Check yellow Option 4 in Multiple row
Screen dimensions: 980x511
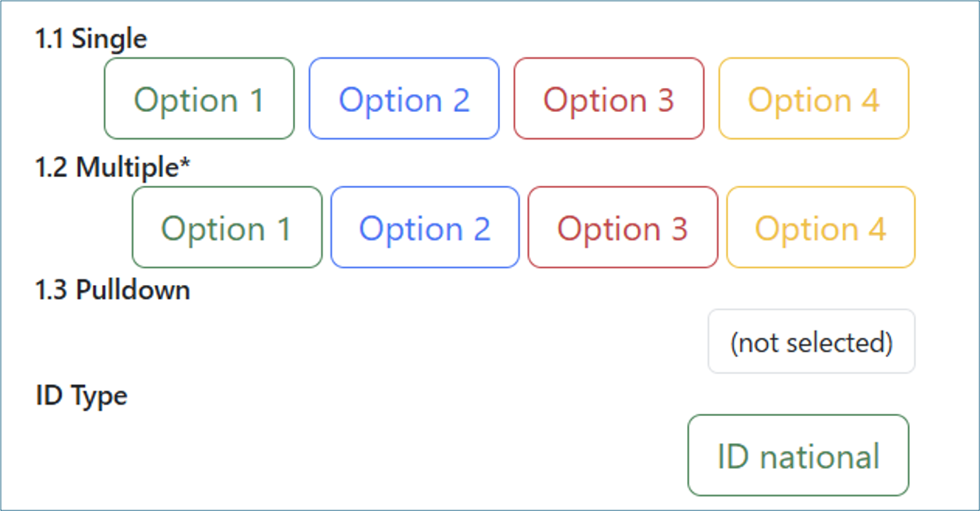[x=820, y=228]
